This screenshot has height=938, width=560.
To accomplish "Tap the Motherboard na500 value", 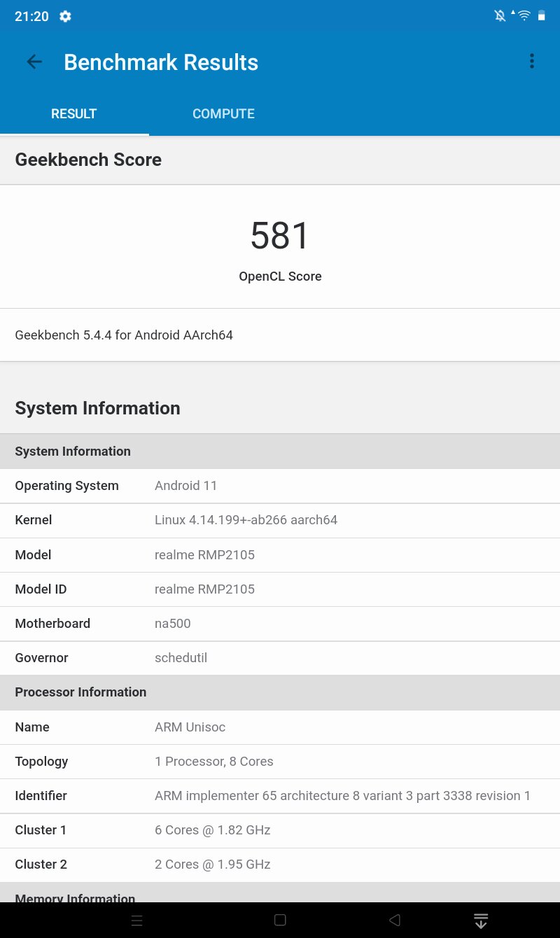I will 172,624.
